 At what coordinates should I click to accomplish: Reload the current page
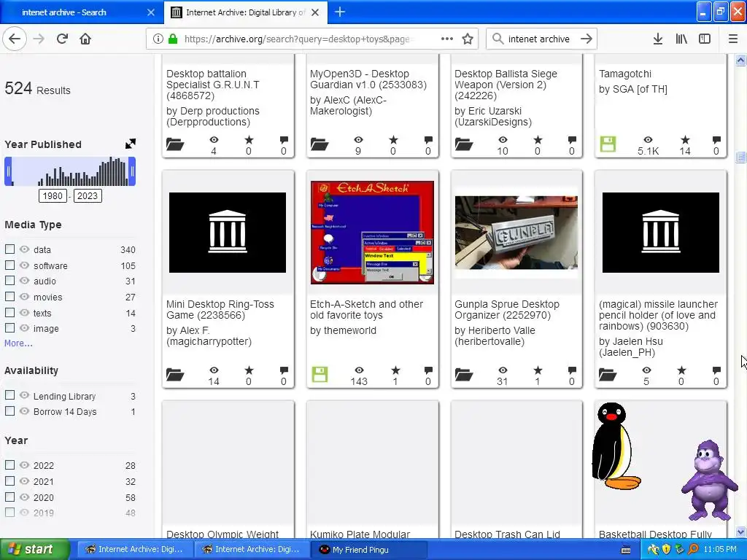pos(62,39)
